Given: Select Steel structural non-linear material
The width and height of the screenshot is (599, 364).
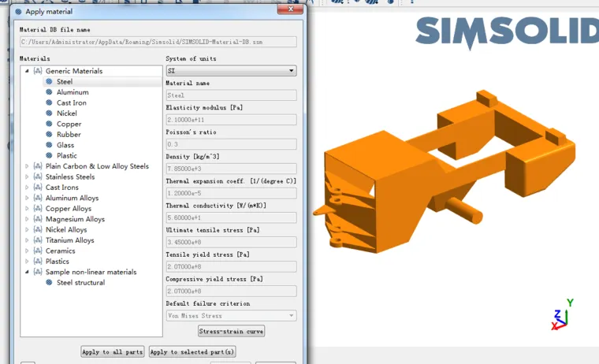Looking at the screenshot, I should click(80, 283).
